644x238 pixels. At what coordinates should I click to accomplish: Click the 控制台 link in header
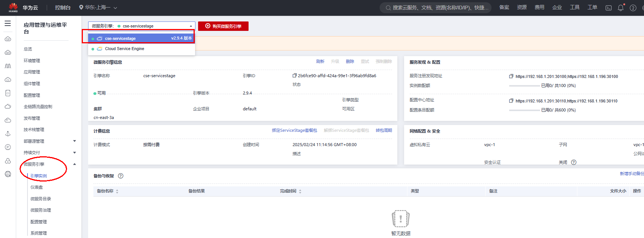pos(63,8)
